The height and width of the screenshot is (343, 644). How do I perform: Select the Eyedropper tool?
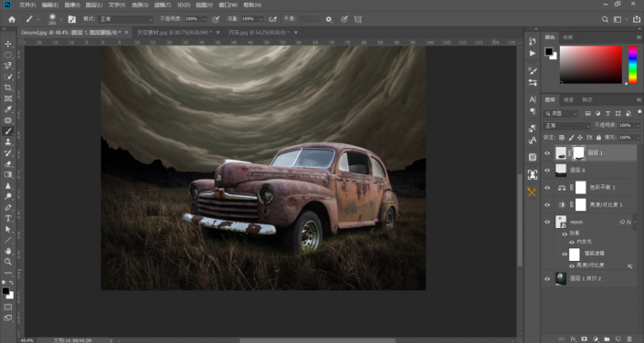(8, 109)
